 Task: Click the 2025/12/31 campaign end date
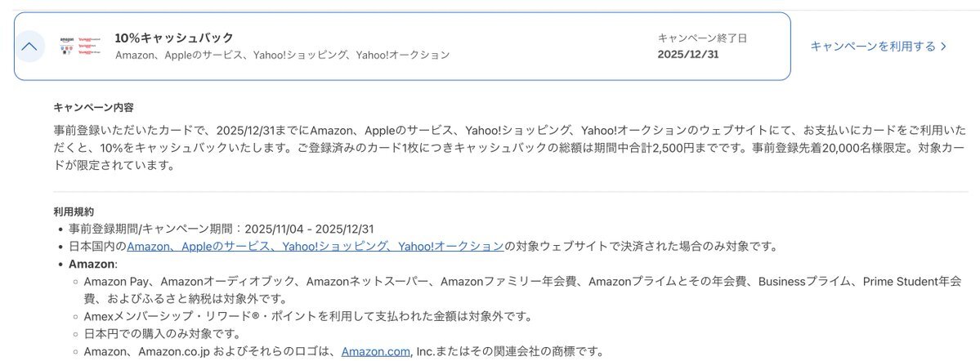pos(688,55)
